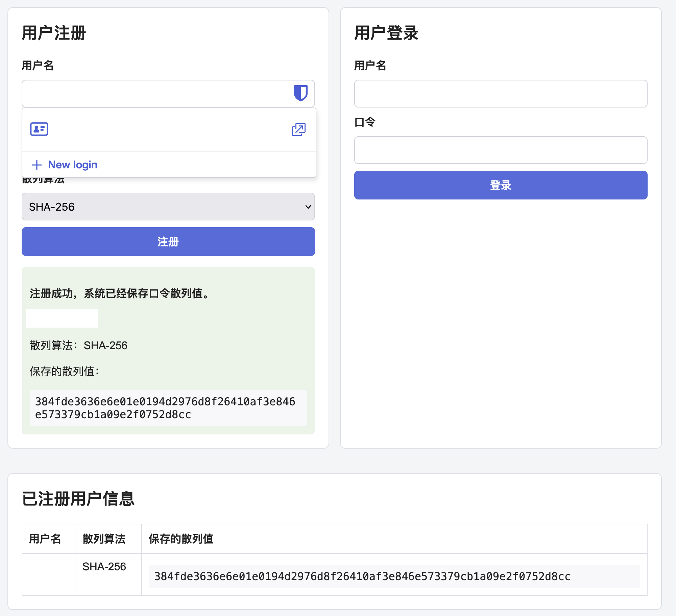Click into the 口令 password field
The image size is (676, 616).
click(501, 150)
